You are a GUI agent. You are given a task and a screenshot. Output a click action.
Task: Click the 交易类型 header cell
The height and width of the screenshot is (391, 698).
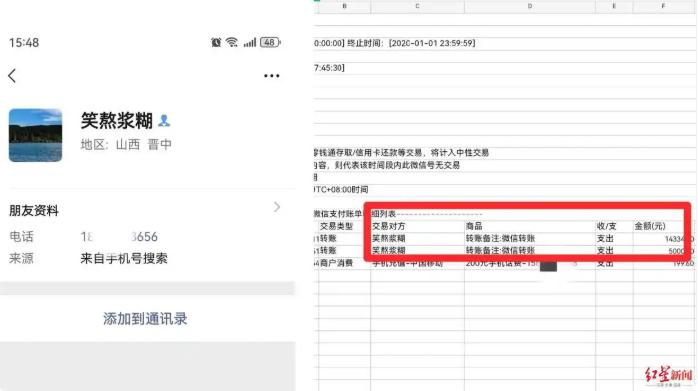pos(345,226)
